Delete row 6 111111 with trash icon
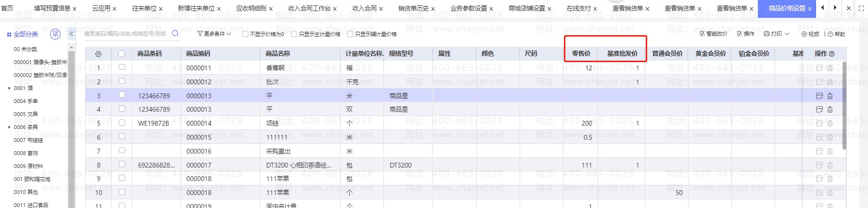 coord(830,137)
